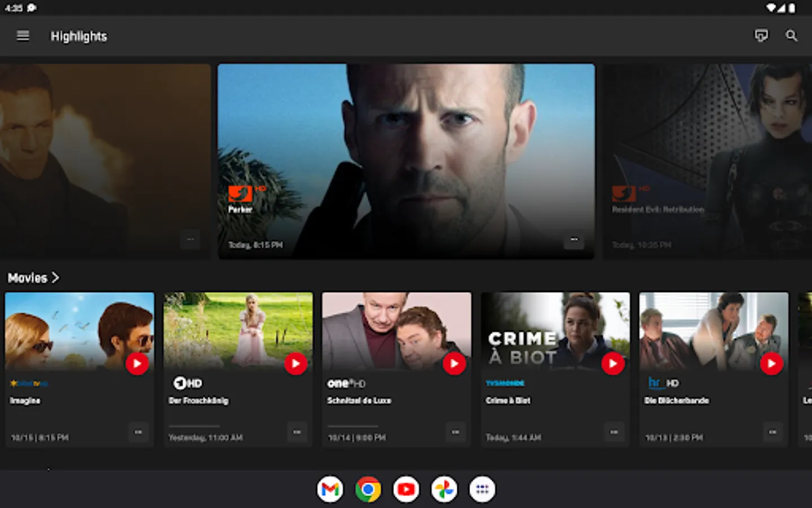The width and height of the screenshot is (812, 508).
Task: Select the Der Froschkönig thumbnail image
Action: pos(238,331)
